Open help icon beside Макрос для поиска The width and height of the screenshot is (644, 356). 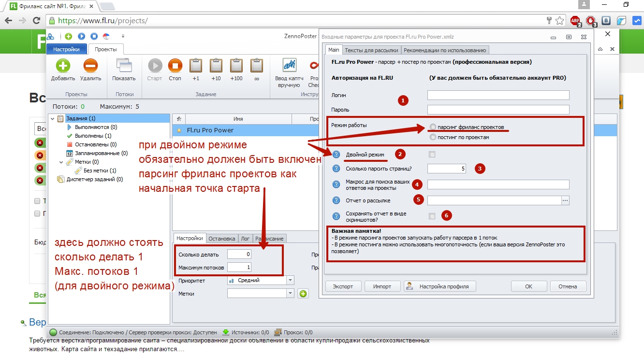(x=337, y=185)
